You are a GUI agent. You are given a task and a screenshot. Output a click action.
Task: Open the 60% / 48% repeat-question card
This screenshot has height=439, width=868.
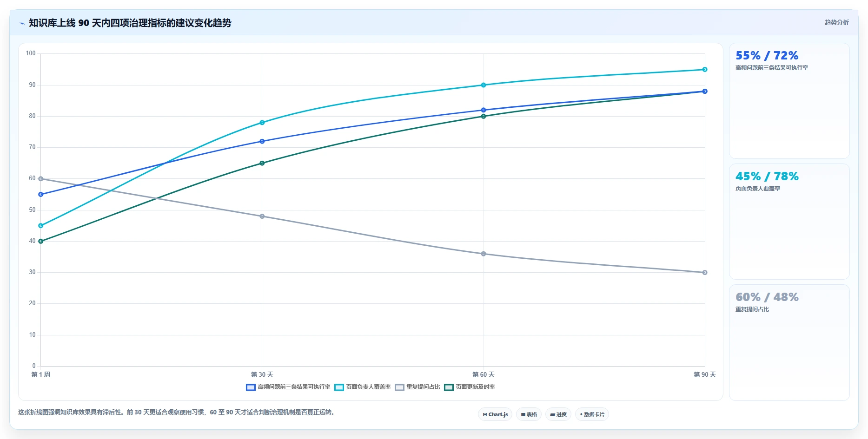pos(789,342)
